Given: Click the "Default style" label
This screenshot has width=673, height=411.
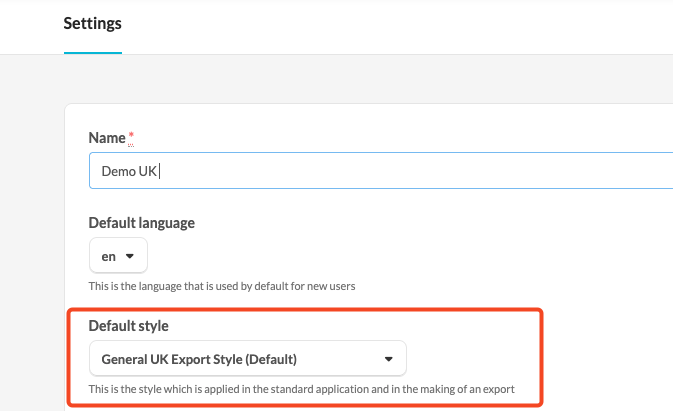Looking at the screenshot, I should [128, 325].
